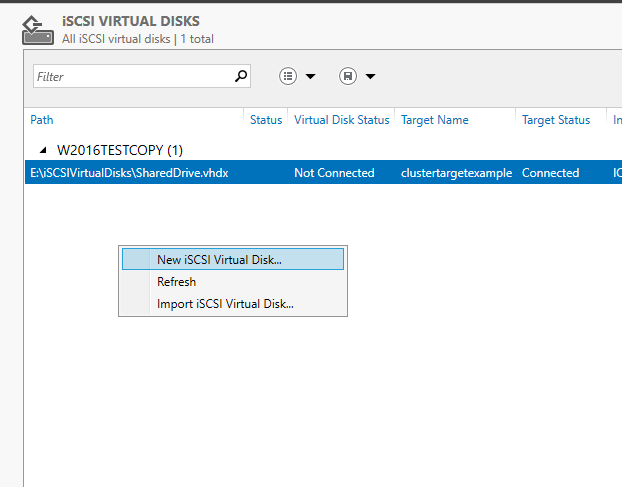Viewport: 622px width, 487px height.
Task: Select Refresh in the context menu
Action: pos(177,282)
